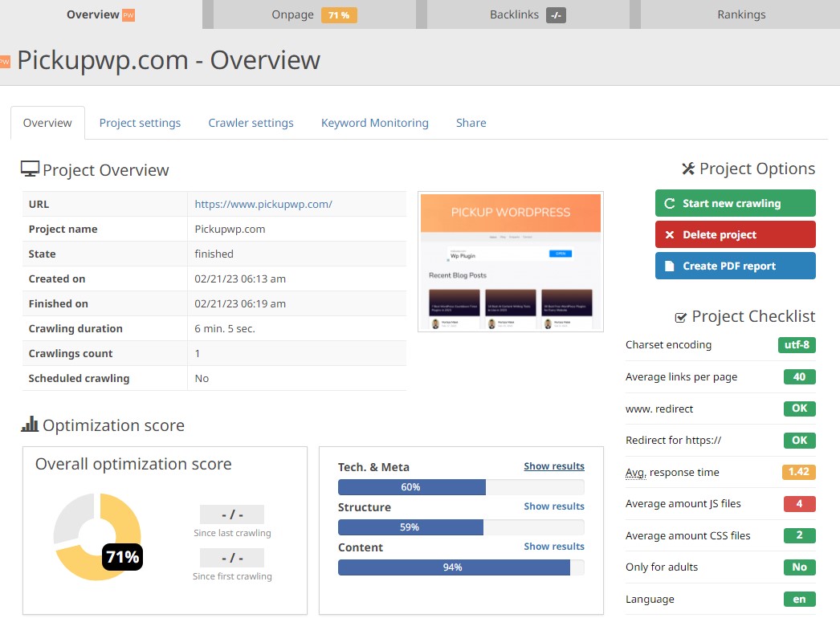Show results for Content
The height and width of the screenshot is (618, 840).
tap(554, 547)
